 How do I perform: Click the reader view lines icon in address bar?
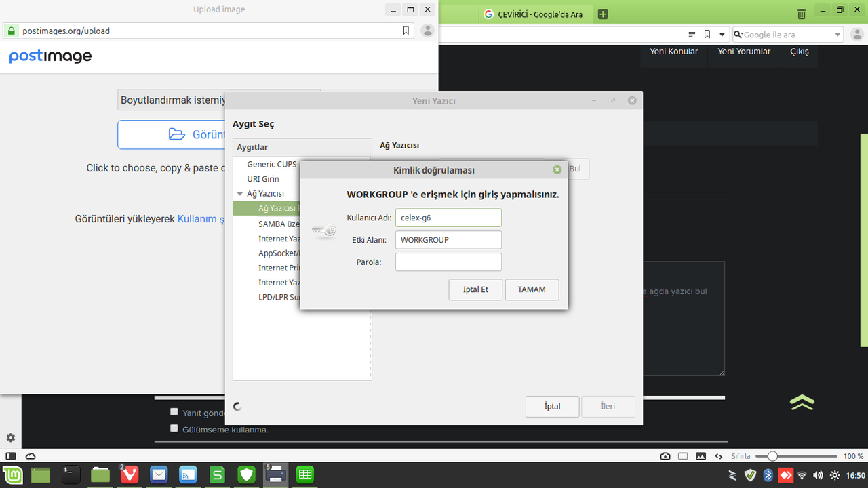pyautogui.click(x=692, y=34)
